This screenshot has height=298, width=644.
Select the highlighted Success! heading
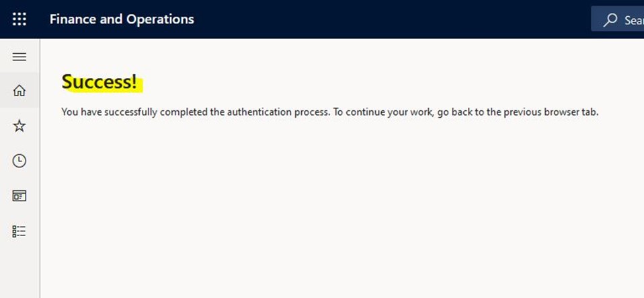99,82
